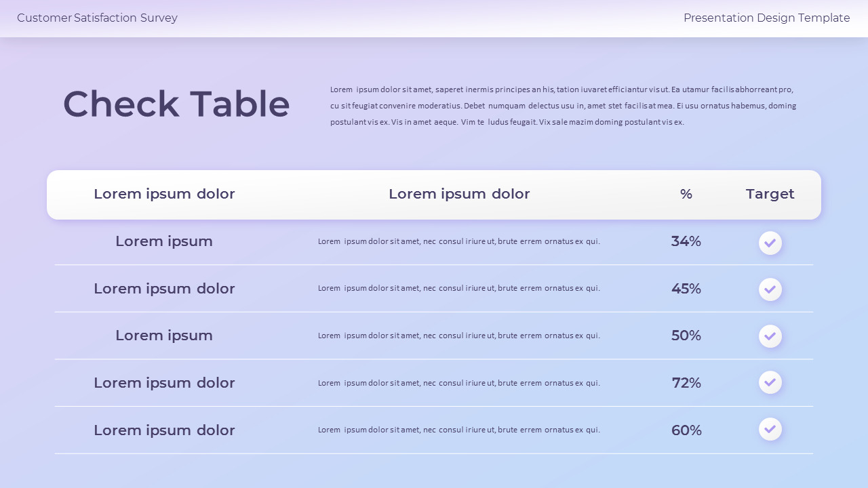Click the checkmark icon in the 34% row
This screenshot has height=488, width=868.
click(770, 243)
